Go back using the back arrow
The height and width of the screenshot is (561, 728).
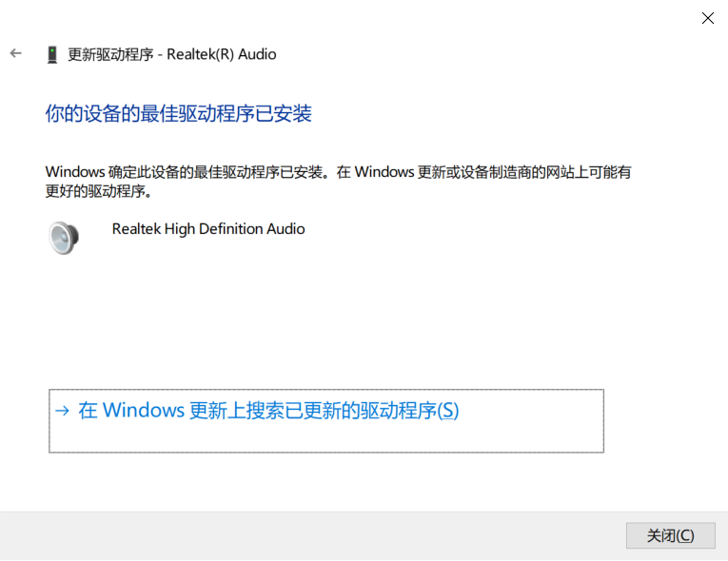pyautogui.click(x=15, y=54)
